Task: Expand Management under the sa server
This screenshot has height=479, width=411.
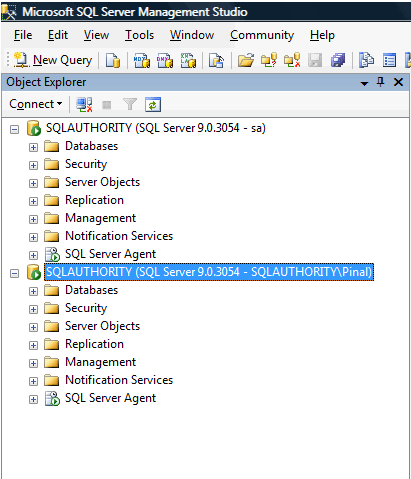Action: [x=33, y=219]
